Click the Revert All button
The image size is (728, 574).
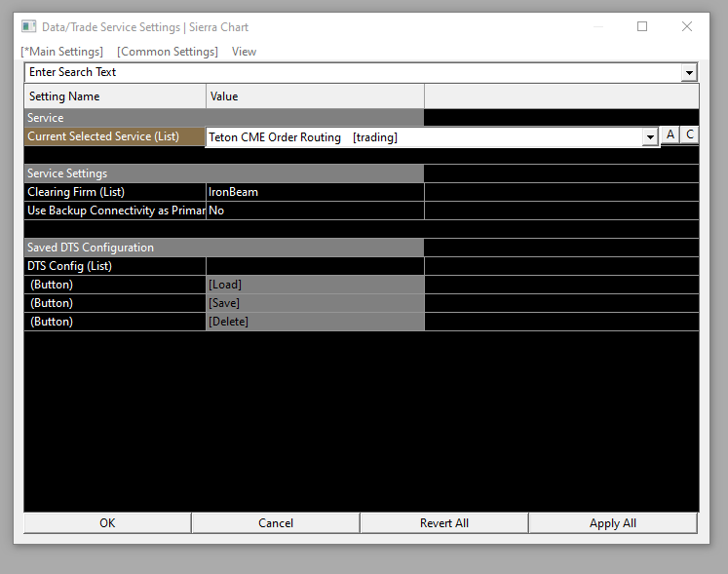[444, 523]
